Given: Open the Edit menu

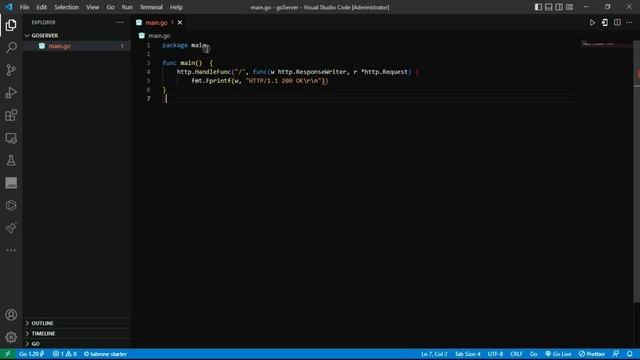Looking at the screenshot, I should coord(42,7).
